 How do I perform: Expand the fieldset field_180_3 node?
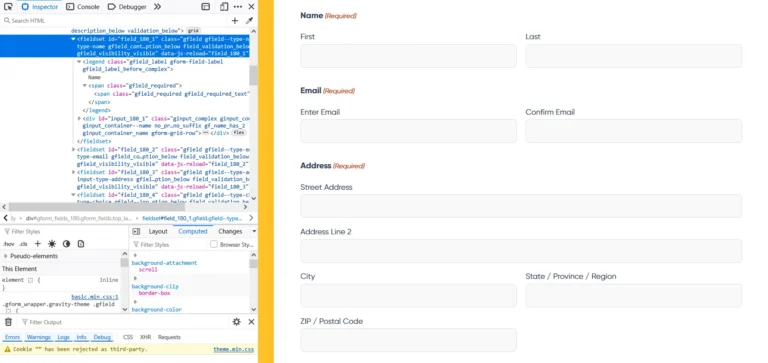click(x=73, y=172)
